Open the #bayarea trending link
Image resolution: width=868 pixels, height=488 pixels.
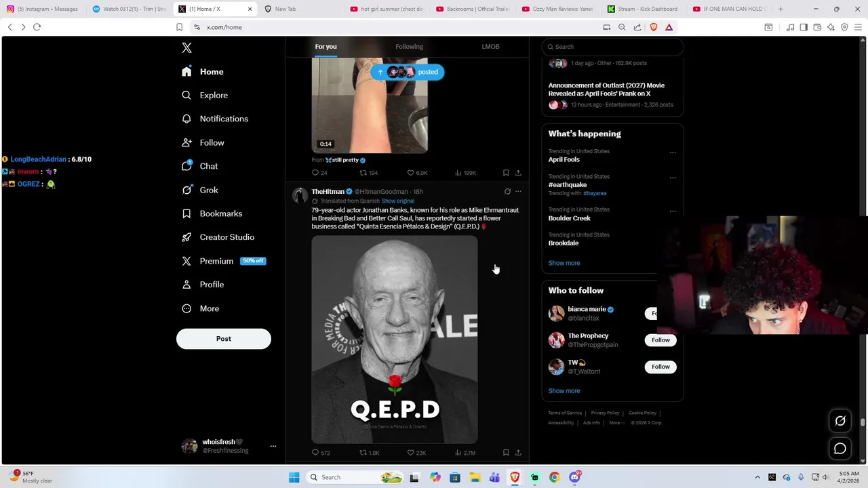point(595,193)
